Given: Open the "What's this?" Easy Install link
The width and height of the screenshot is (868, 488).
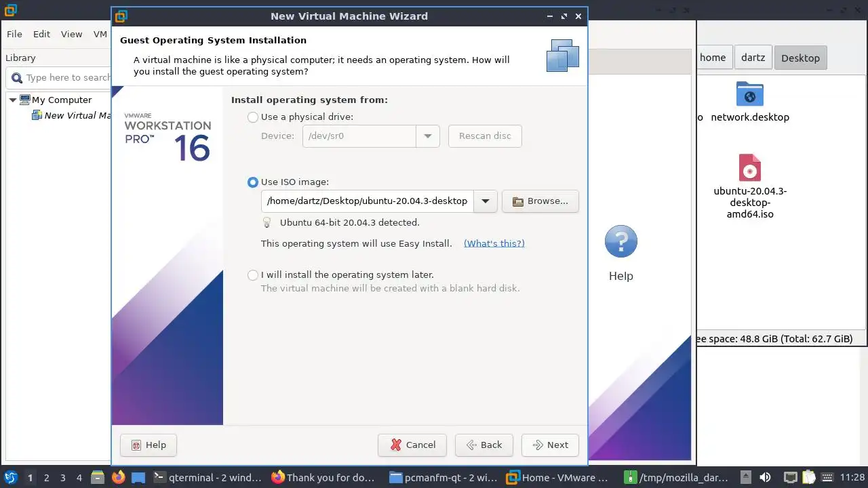Looking at the screenshot, I should click(x=494, y=243).
